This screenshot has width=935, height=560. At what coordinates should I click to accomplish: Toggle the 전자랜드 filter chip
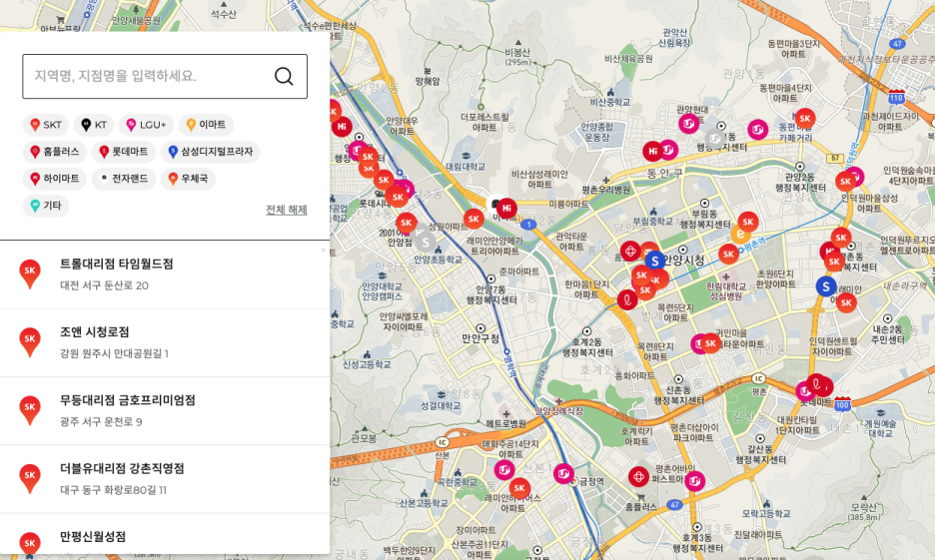tap(124, 178)
